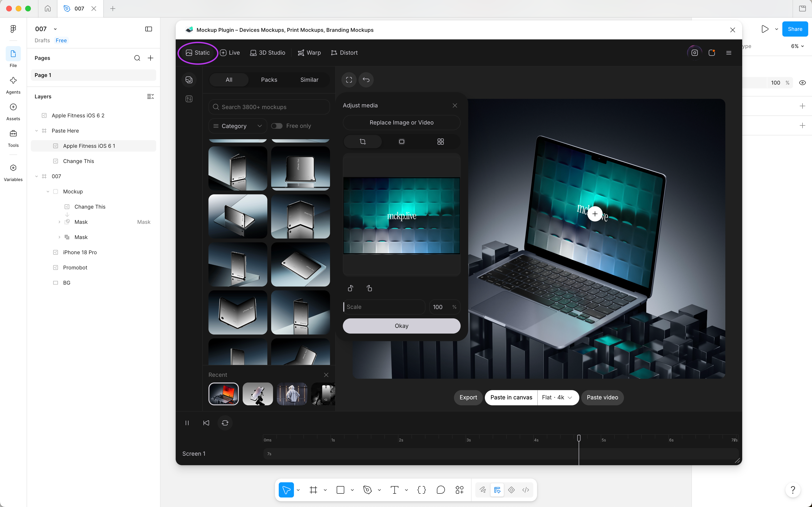Switch to the 3D Studio tab
This screenshot has height=507, width=812.
coord(268,53)
